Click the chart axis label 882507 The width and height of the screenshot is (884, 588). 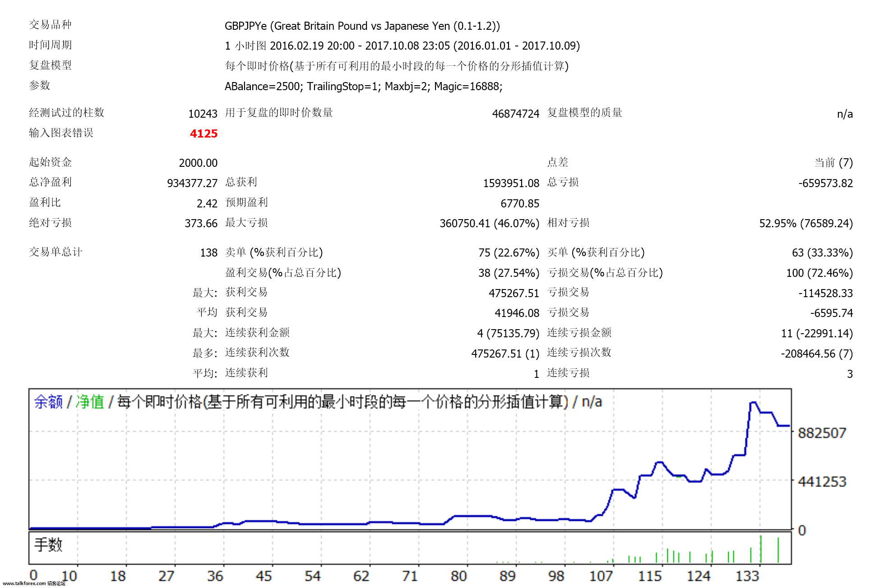[x=822, y=433]
